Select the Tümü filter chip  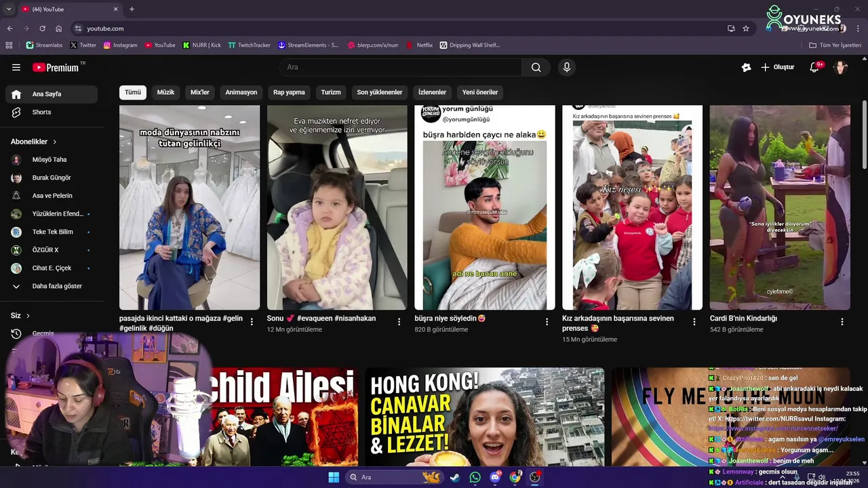133,92
